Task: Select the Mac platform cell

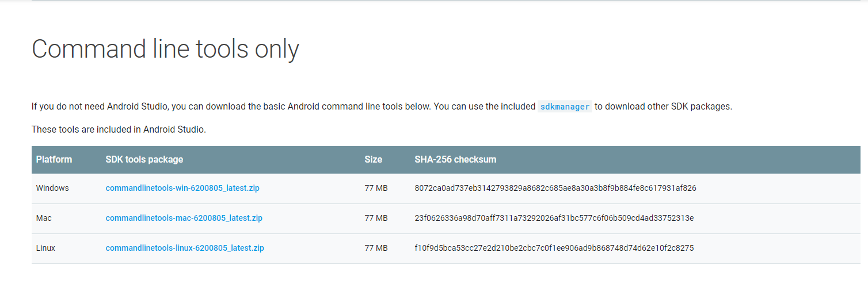Action: click(44, 218)
